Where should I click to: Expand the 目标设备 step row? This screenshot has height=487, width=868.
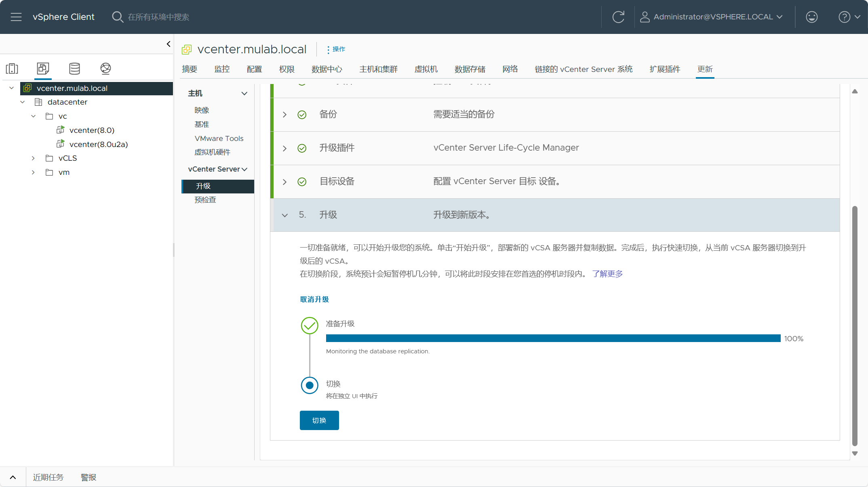[x=285, y=182]
